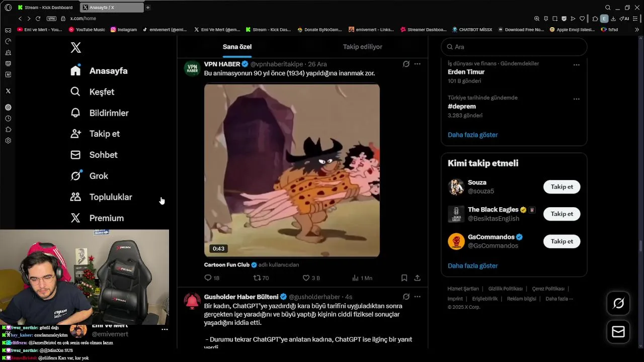Bookmark the VPN HABER post

[404, 278]
